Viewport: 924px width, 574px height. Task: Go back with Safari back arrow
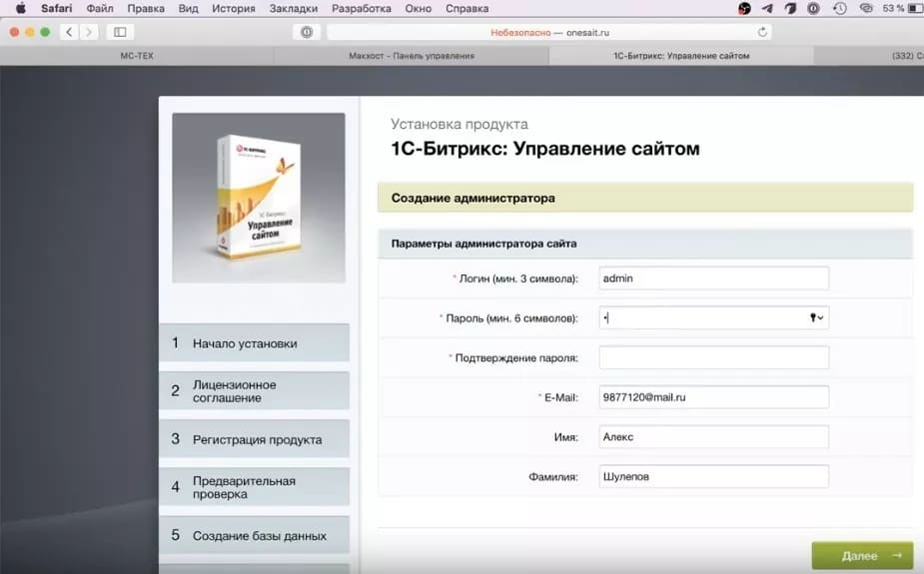tap(69, 32)
